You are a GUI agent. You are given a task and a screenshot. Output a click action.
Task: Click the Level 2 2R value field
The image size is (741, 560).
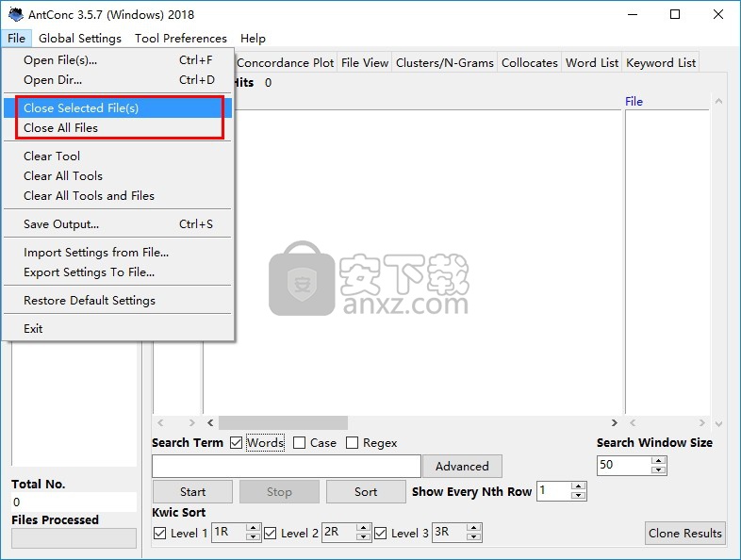pos(339,532)
